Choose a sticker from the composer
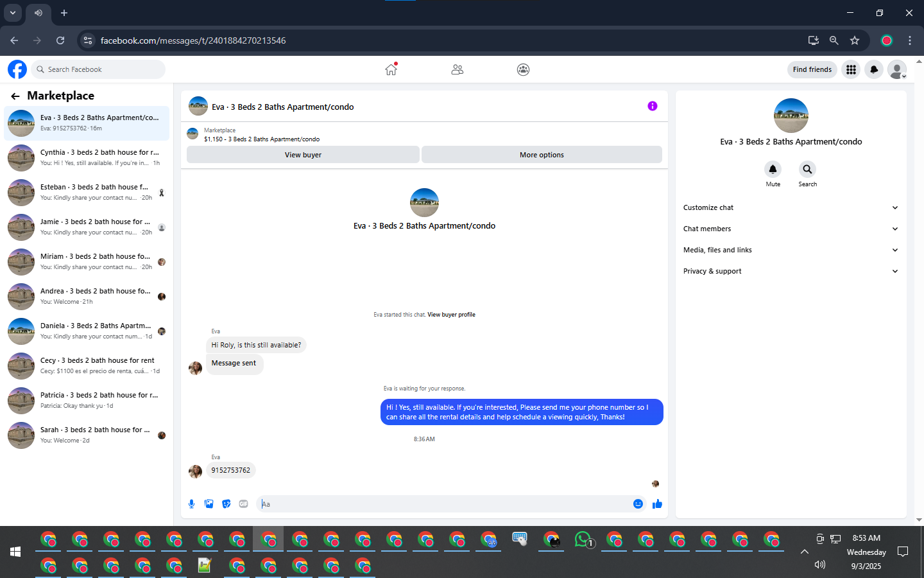Screen dimensions: 924x578 (226, 504)
